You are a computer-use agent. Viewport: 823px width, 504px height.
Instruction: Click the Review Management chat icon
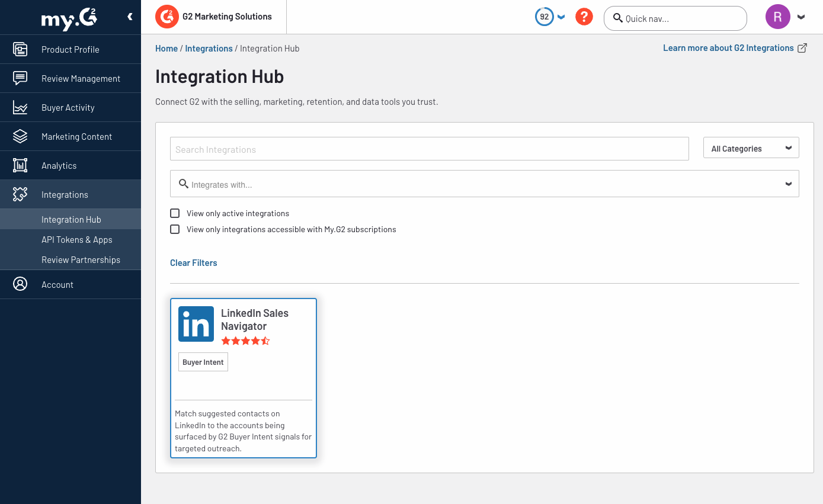coord(20,78)
